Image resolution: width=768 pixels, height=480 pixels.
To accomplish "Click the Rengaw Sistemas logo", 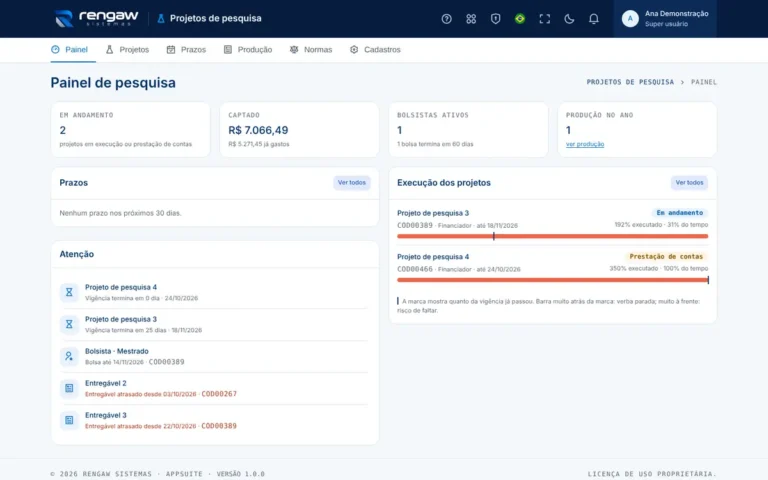I will [96, 19].
